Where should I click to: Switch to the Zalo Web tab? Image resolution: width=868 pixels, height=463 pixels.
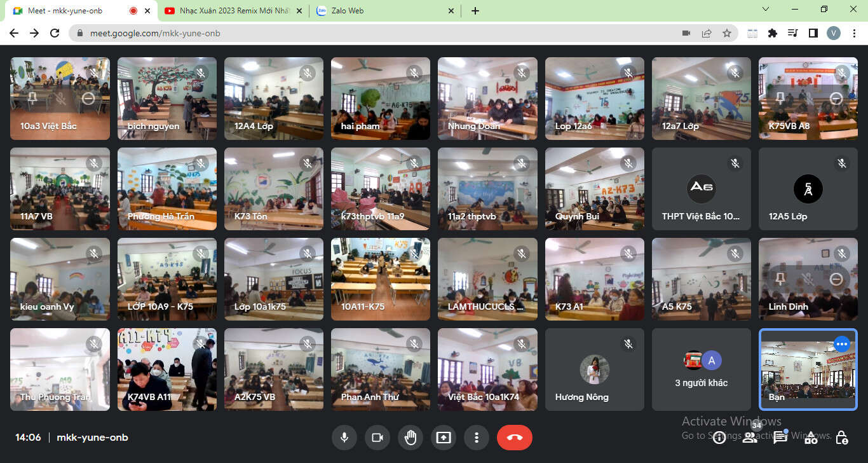coord(385,11)
